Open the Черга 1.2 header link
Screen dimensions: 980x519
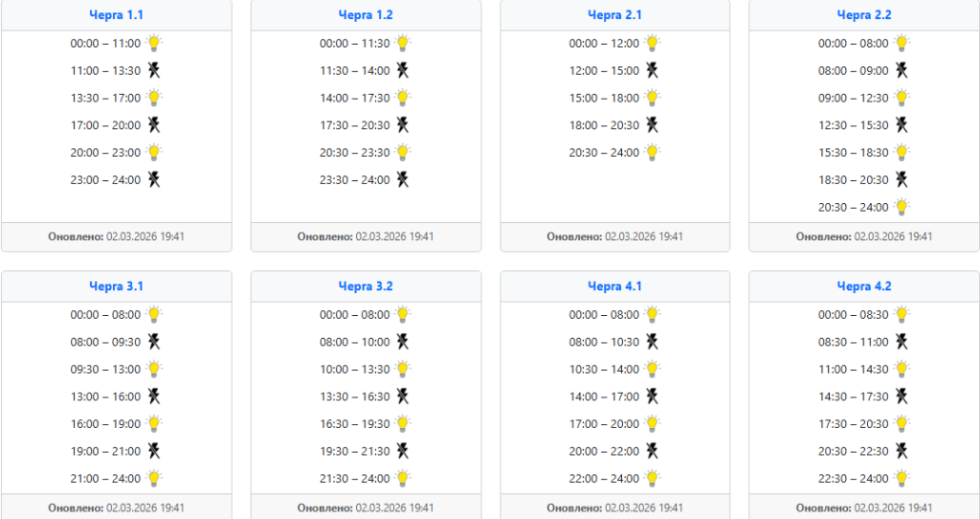coord(366,15)
